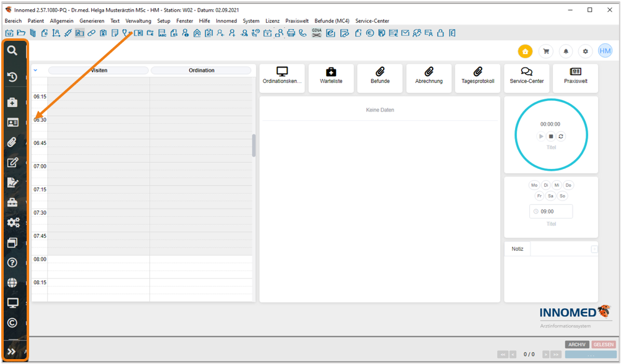Click the Ordination column header
This screenshot has width=621, height=364.
(x=201, y=71)
